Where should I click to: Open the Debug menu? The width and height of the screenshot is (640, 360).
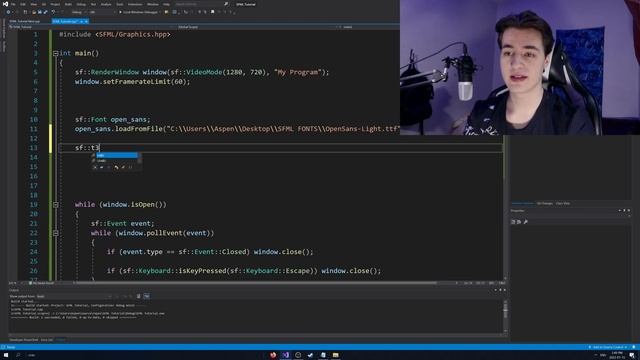tap(81, 4)
